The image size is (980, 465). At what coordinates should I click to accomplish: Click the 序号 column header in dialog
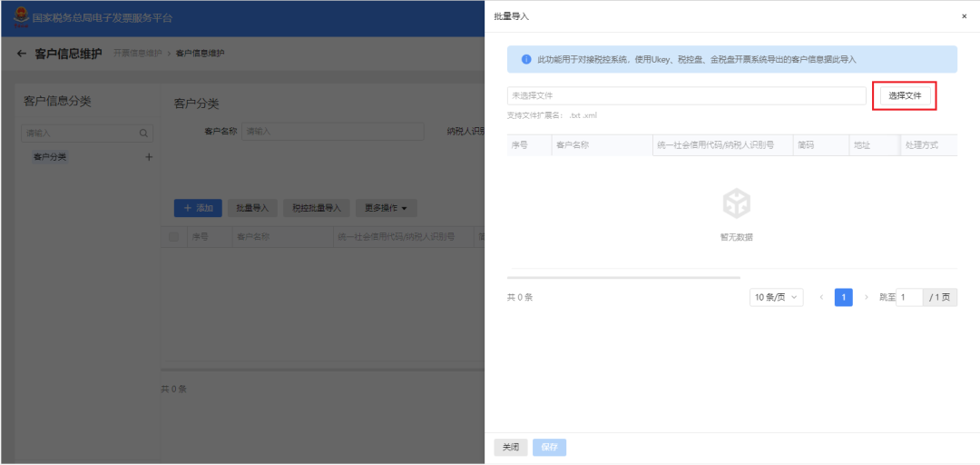pos(529,145)
